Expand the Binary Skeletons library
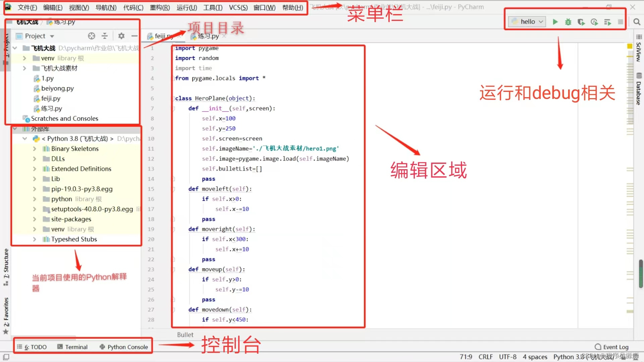The image size is (644, 362). tap(35, 148)
